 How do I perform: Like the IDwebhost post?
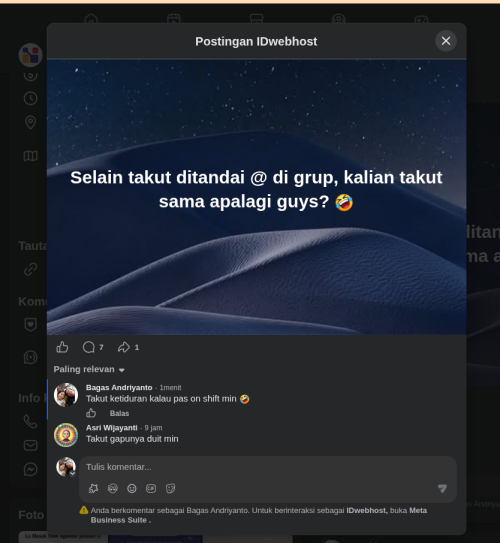[62, 347]
